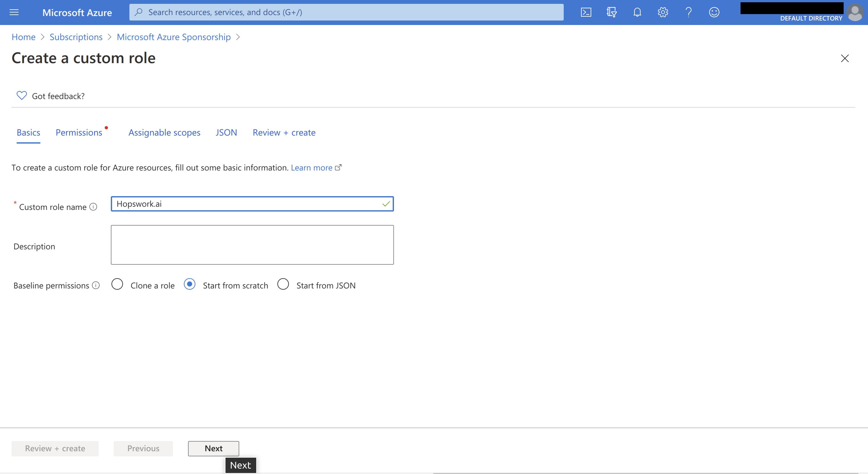The image size is (868, 474).
Task: Open the help question mark
Action: 688,12
